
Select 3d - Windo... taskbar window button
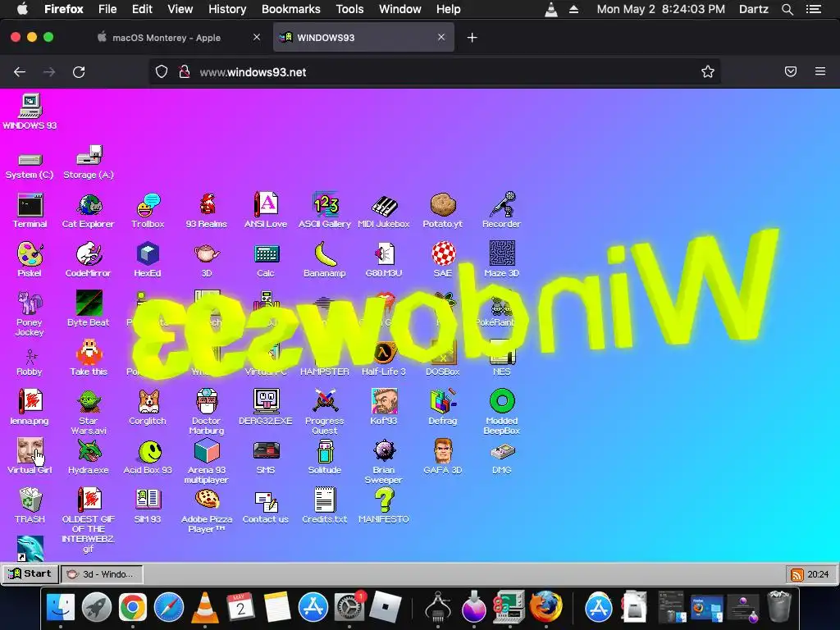tap(102, 574)
